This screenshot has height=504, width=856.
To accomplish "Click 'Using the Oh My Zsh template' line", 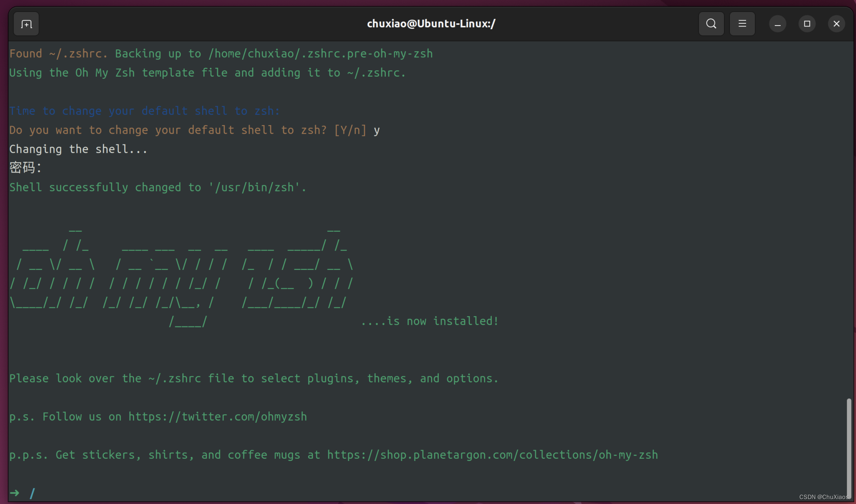I will coord(208,73).
